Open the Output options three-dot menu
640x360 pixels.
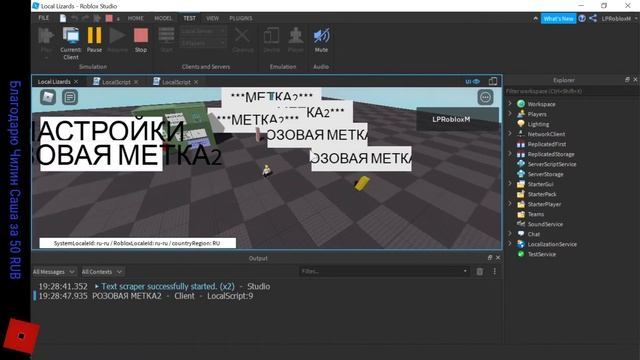[494, 271]
